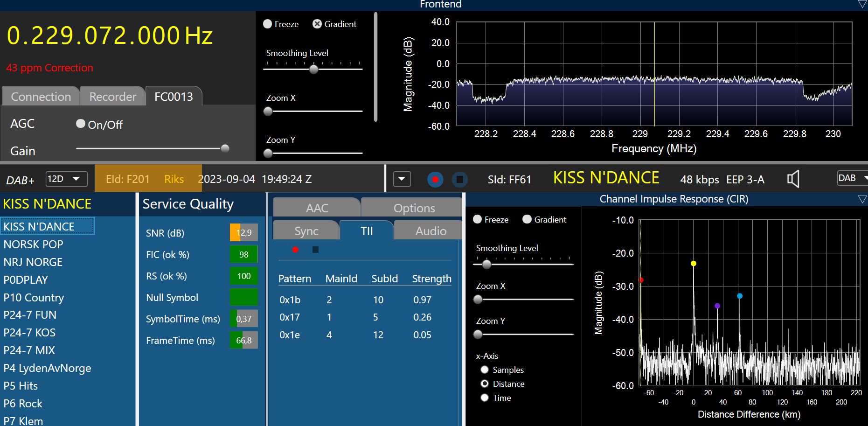This screenshot has height=426, width=868.
Task: Enable Freeze for the frontend spectrum
Action: [268, 24]
